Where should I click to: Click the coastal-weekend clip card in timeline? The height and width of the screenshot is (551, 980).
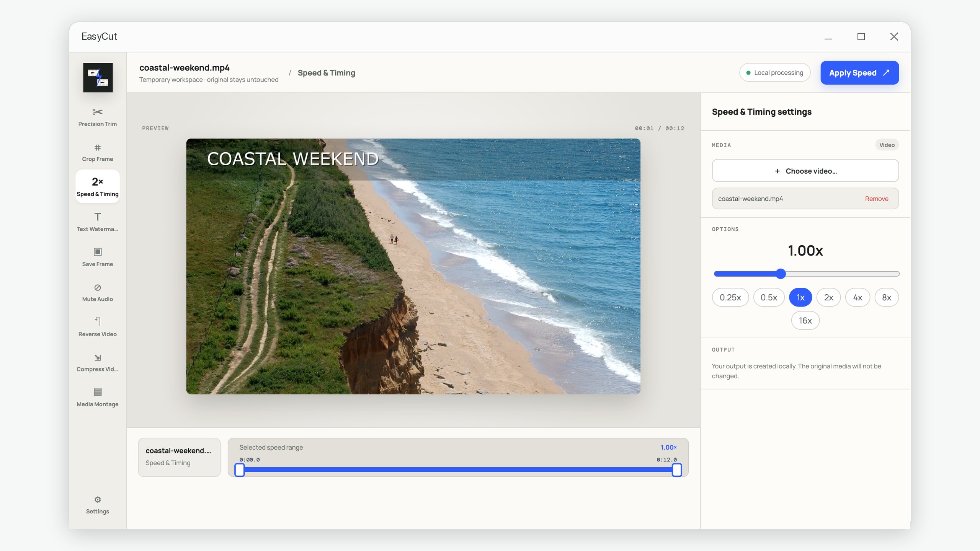179,457
